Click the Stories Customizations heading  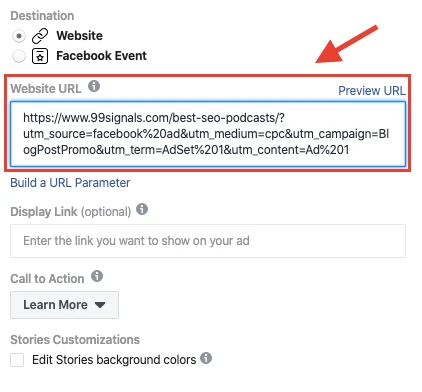tap(75, 340)
